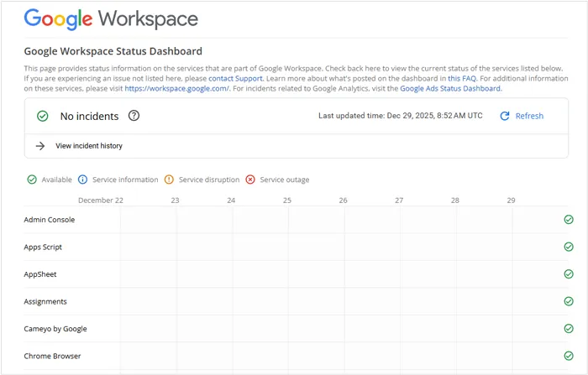Click Admin Console status checkmark icon
Viewport: 588px width, 375px height.
coord(569,220)
